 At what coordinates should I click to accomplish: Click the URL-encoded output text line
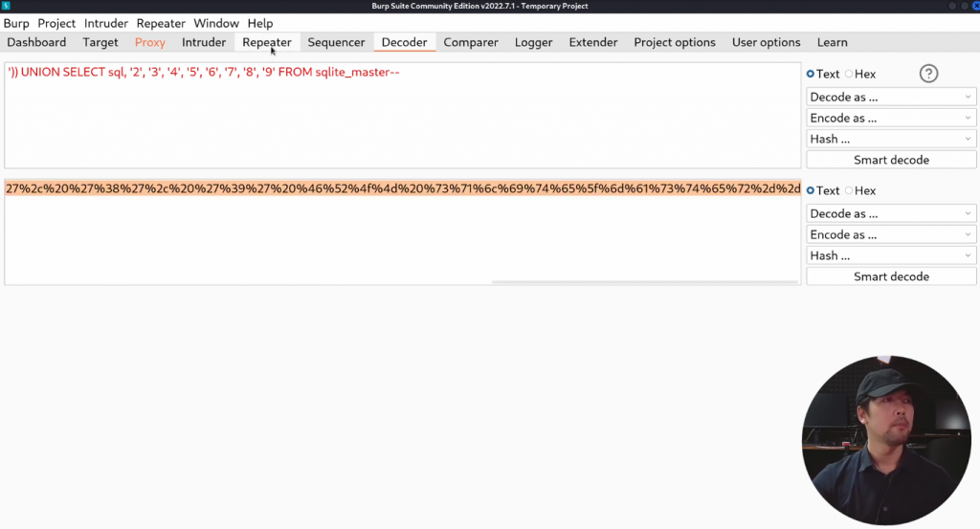pos(403,188)
